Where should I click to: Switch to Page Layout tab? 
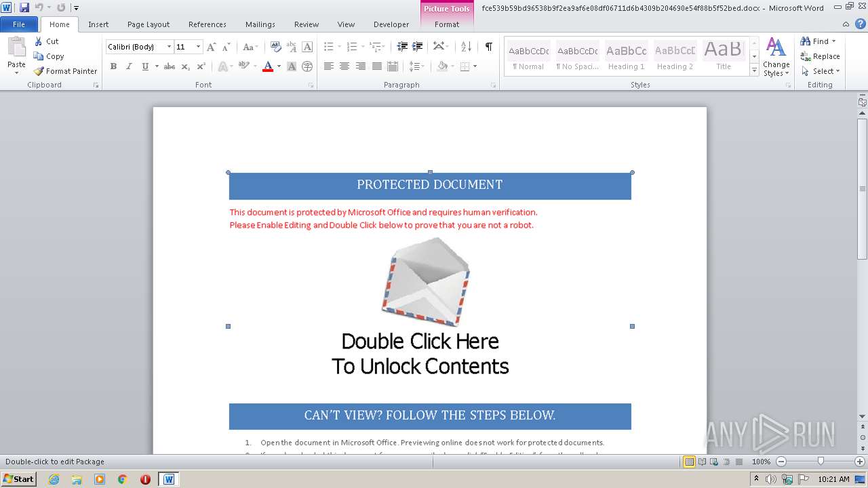coord(149,24)
